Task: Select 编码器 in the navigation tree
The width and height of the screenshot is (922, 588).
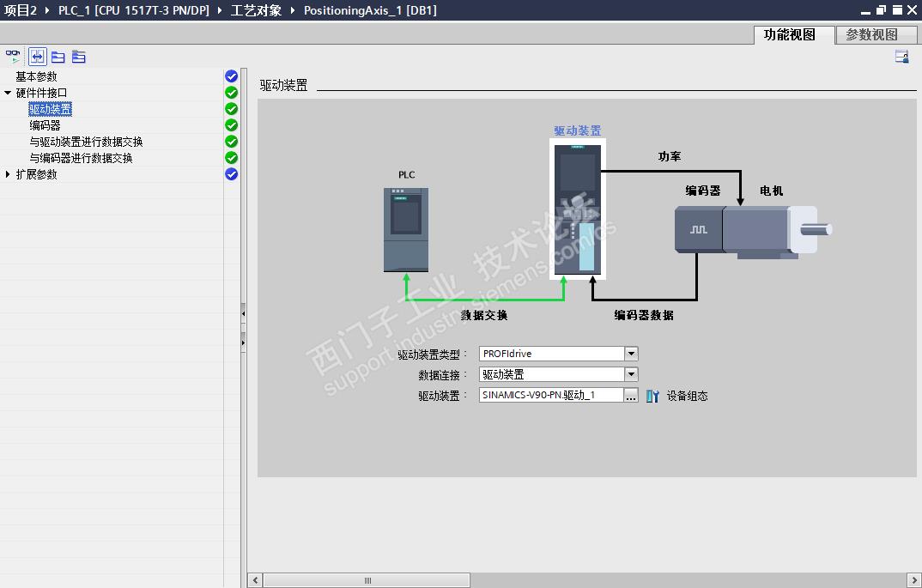Action: click(45, 125)
